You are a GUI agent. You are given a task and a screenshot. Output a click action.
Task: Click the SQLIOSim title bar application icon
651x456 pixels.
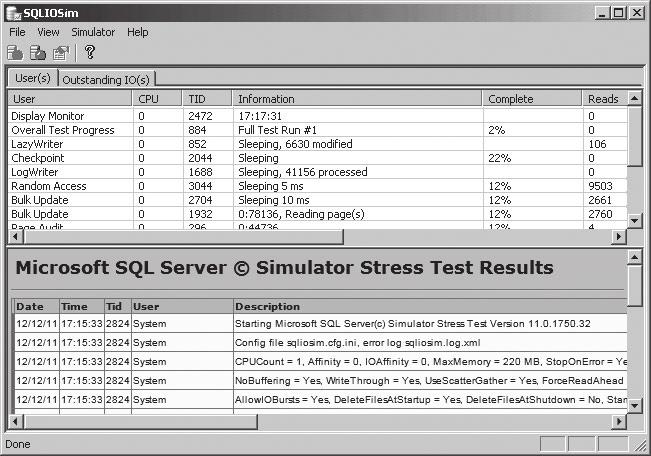[x=14, y=13]
